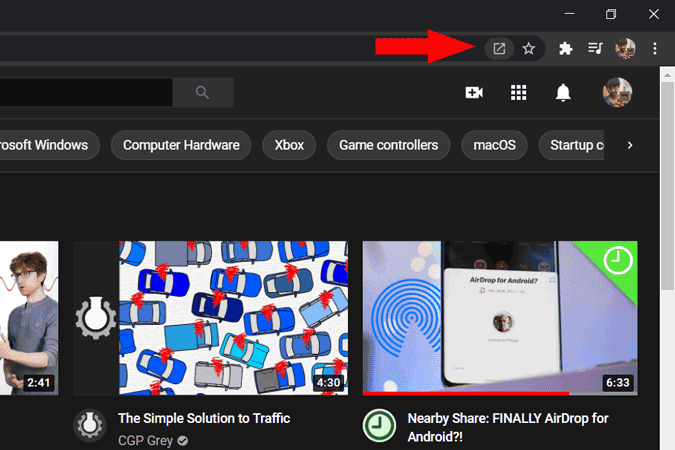Open the Chrome extensions puzzle icon

pyautogui.click(x=565, y=49)
